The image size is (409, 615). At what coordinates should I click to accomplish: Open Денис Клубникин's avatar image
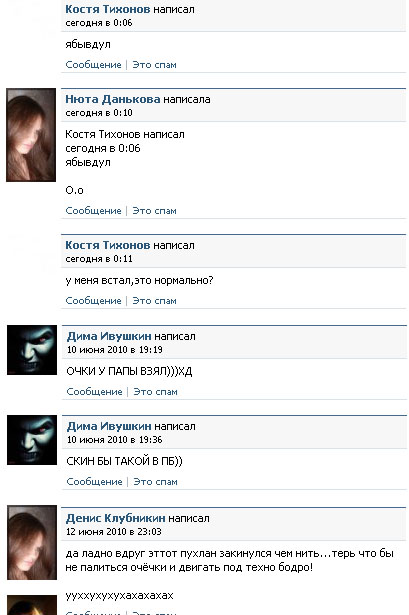[32, 542]
